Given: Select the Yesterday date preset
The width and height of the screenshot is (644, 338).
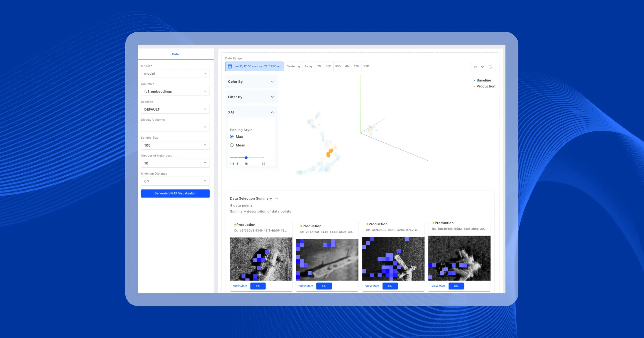Looking at the screenshot, I should 294,66.
